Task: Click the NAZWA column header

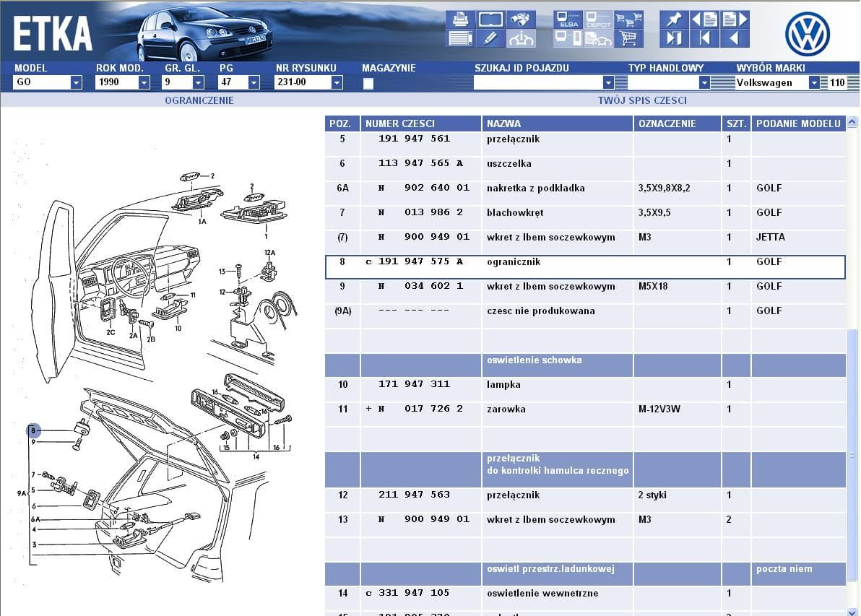Action: [558, 123]
